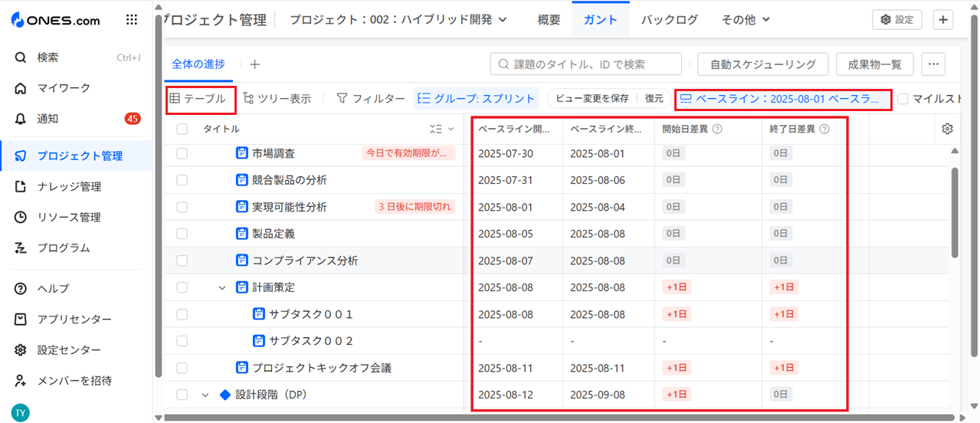Viewport: 980px width, 423px height.
Task: Click the task icon of サブタスク００１
Action: click(x=259, y=314)
